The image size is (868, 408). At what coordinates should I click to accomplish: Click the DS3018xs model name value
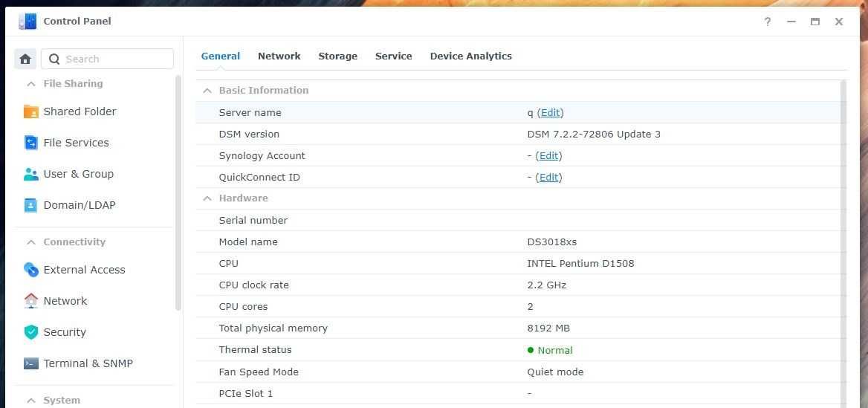tap(552, 242)
